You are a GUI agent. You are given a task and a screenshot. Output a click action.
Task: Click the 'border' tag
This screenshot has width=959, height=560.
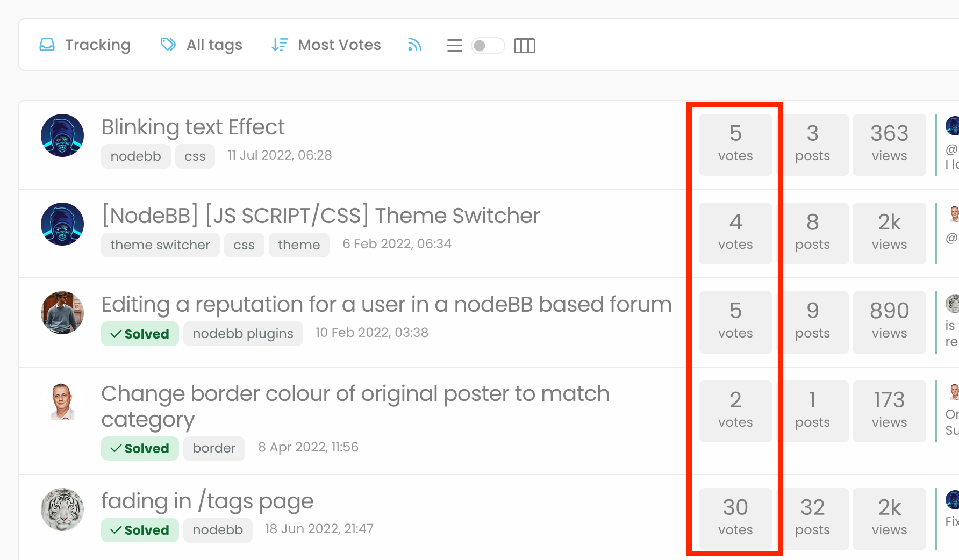(214, 448)
